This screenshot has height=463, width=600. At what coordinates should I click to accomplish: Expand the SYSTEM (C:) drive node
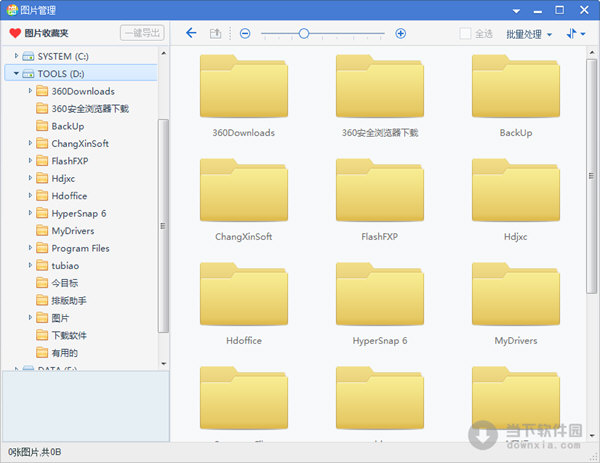pyautogui.click(x=16, y=56)
